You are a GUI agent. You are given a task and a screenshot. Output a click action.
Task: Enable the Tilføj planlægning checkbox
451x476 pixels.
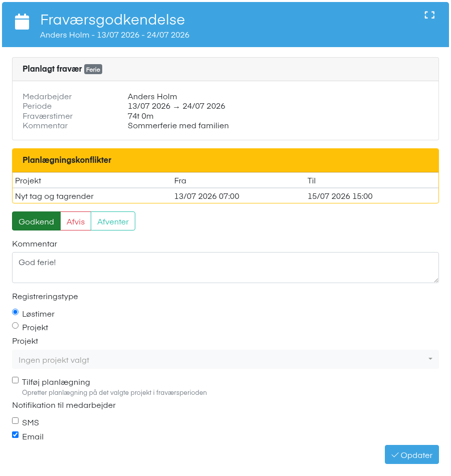pos(15,380)
